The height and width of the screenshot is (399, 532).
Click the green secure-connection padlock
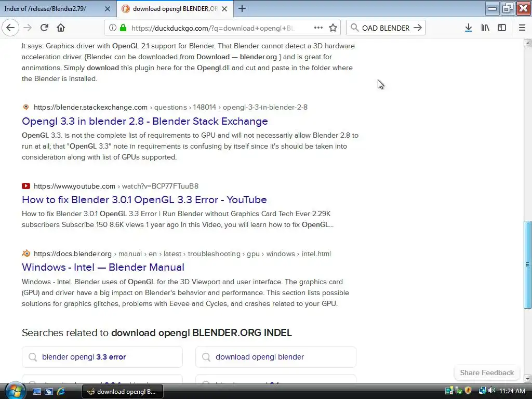click(123, 28)
